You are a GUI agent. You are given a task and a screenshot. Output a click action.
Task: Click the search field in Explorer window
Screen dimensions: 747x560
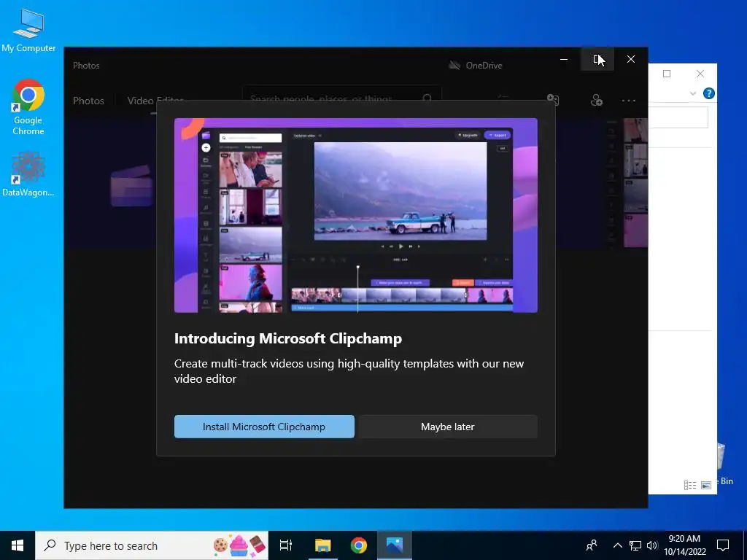(678, 117)
